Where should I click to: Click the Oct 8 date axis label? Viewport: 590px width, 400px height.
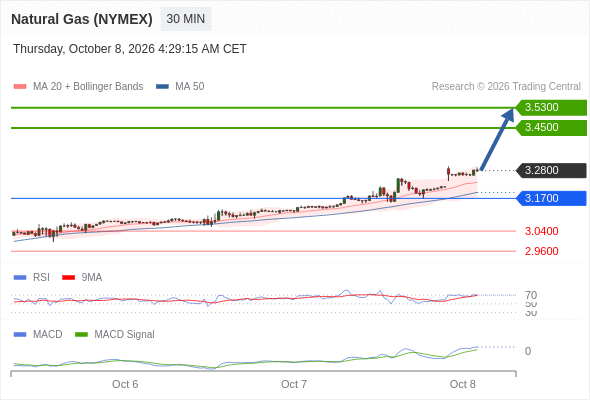tap(462, 384)
